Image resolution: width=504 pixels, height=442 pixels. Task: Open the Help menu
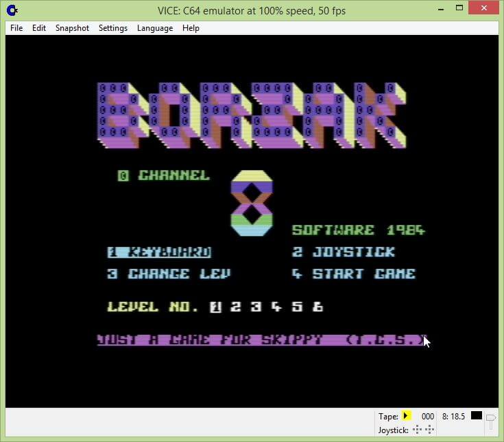click(x=191, y=28)
